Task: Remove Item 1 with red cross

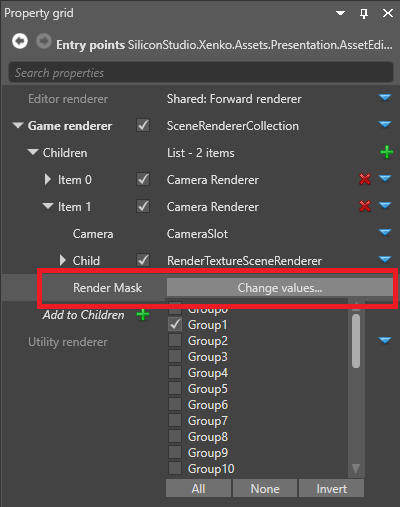Action: click(x=365, y=206)
